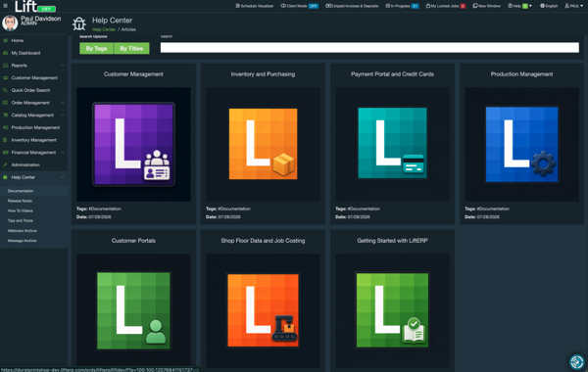This screenshot has width=588, height=372.
Task: Click the Administration wrench icon
Action: (x=5, y=164)
